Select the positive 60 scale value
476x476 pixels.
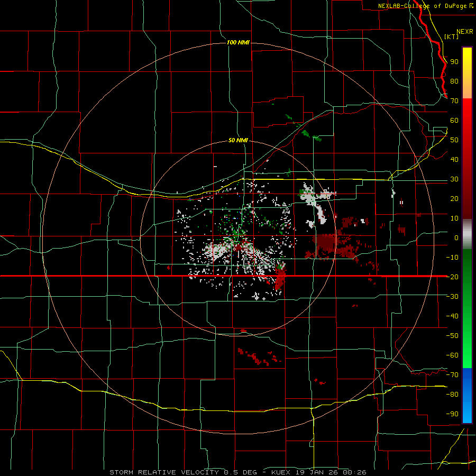454,121
